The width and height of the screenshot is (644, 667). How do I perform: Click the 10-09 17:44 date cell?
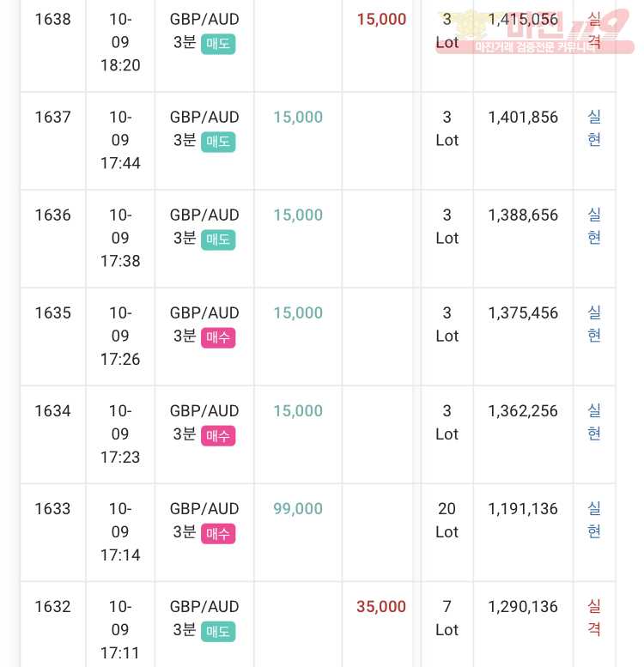coord(120,140)
